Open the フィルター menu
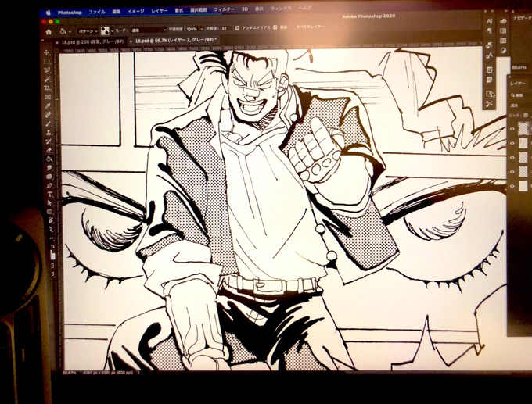Viewport: 532px width, 404px height. [x=225, y=9]
